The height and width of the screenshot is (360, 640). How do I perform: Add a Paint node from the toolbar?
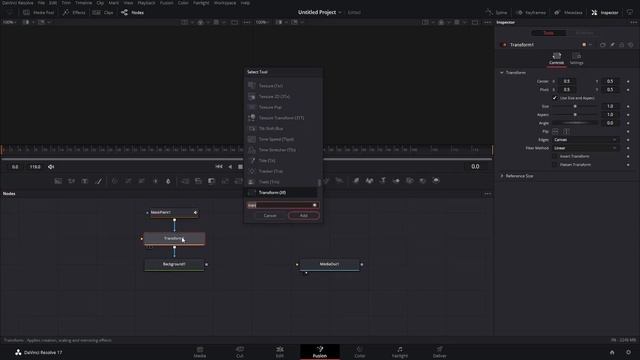[x=98, y=181]
